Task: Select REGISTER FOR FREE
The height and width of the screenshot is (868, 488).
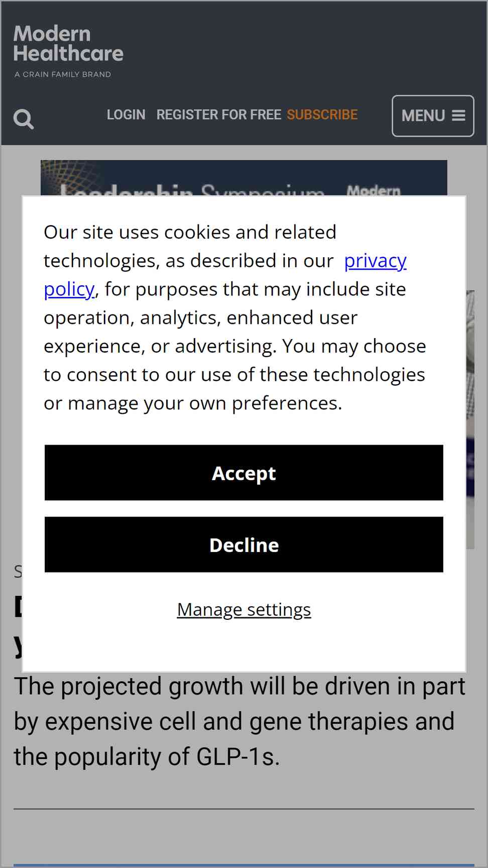Action: coord(218,115)
